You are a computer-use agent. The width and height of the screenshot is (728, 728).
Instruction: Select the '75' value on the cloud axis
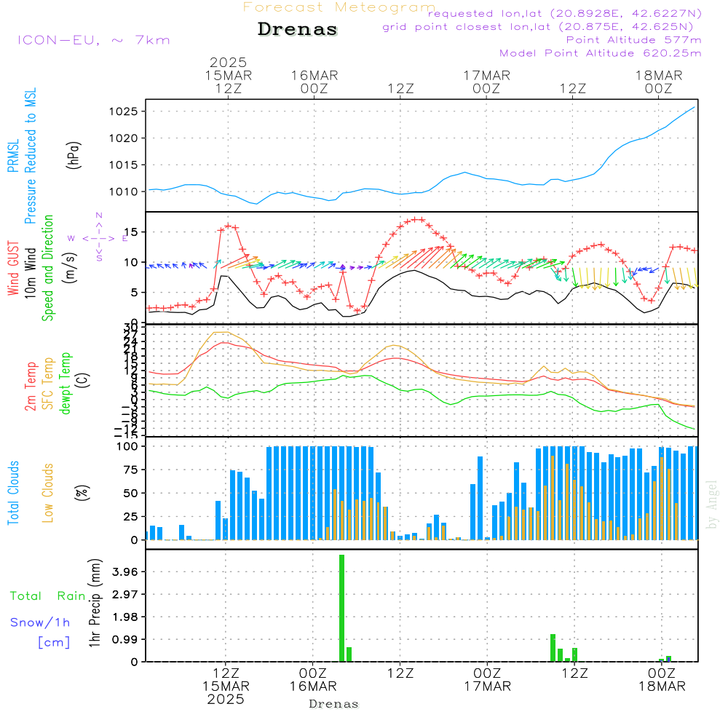[131, 470]
